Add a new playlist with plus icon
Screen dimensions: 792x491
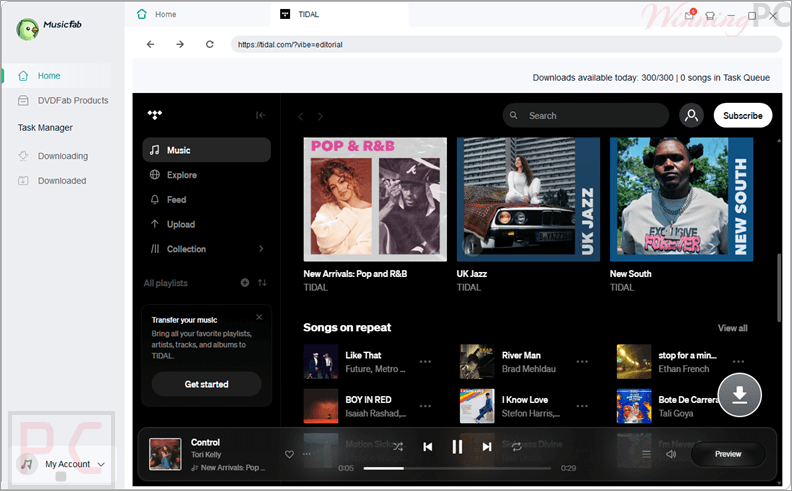pyautogui.click(x=245, y=282)
